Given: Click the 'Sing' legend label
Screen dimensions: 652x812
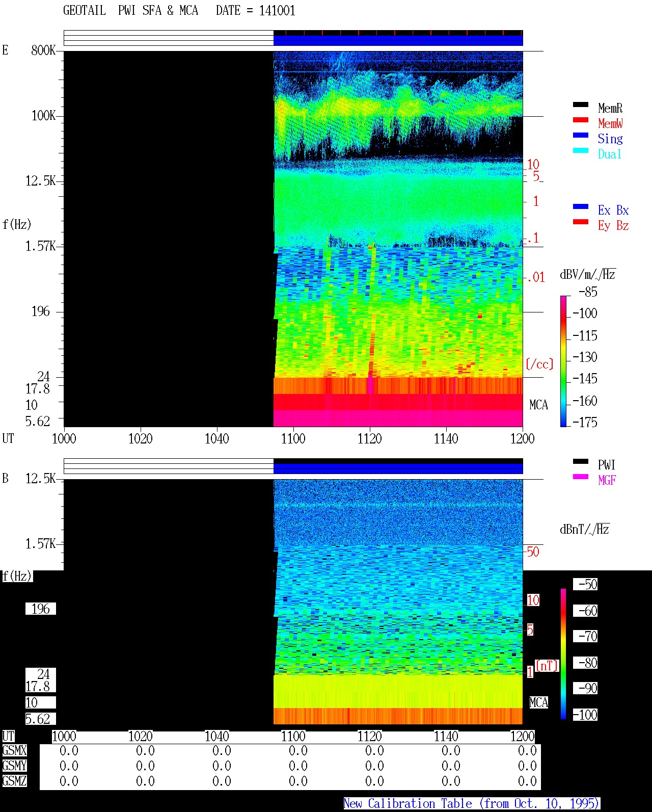Looking at the screenshot, I should click(x=610, y=139).
